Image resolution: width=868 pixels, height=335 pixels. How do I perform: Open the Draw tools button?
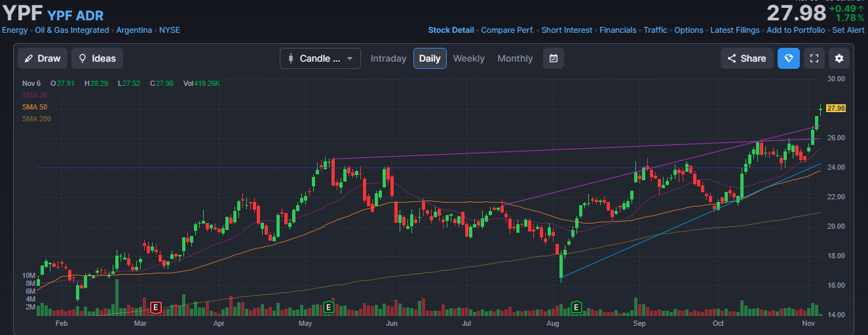(42, 58)
